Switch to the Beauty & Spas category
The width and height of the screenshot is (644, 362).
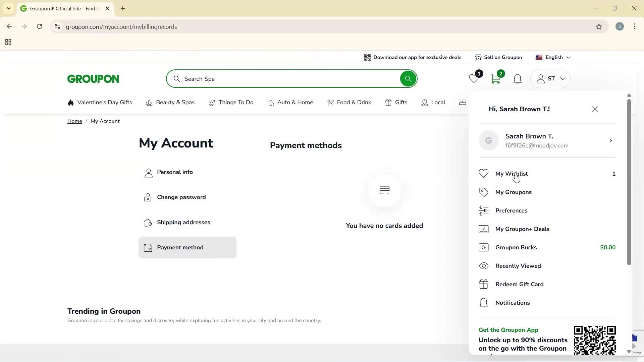pos(175,102)
